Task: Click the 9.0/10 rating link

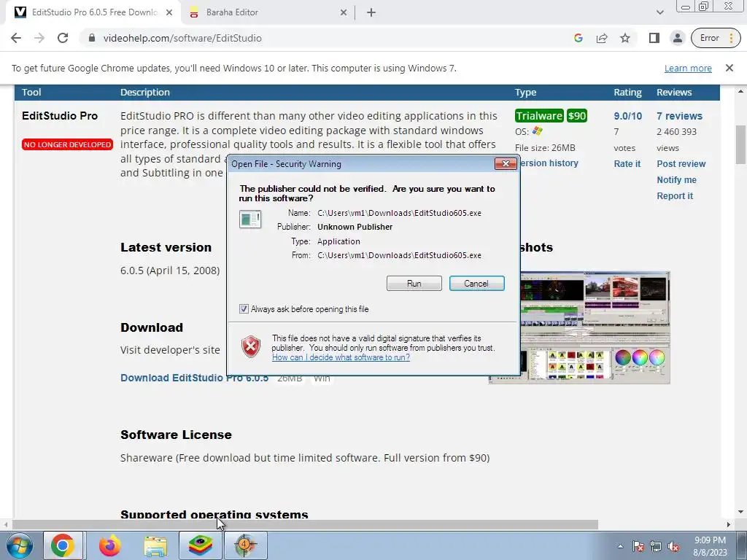Action: pos(628,116)
